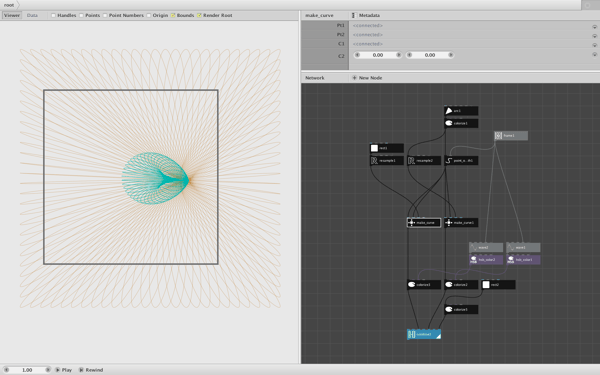Disable the Bounds checkbox
The image size is (600, 375).
[173, 15]
